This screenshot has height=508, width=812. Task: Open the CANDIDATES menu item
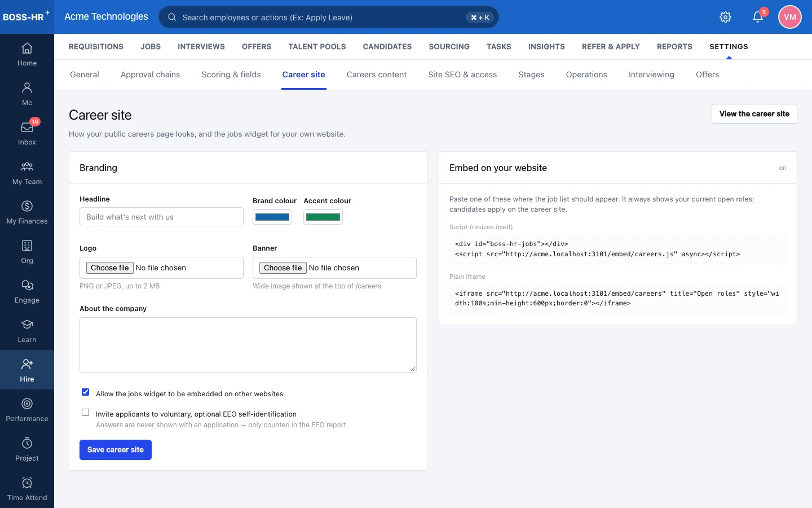point(387,47)
